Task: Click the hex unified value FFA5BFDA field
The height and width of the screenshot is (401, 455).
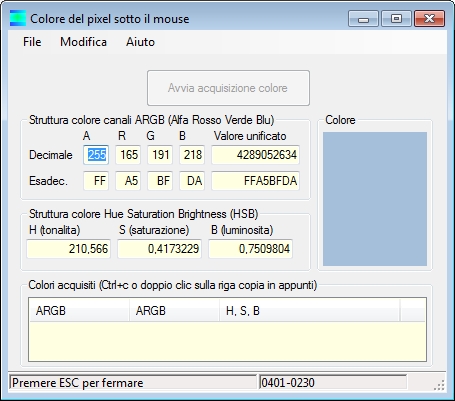Action: [x=256, y=181]
